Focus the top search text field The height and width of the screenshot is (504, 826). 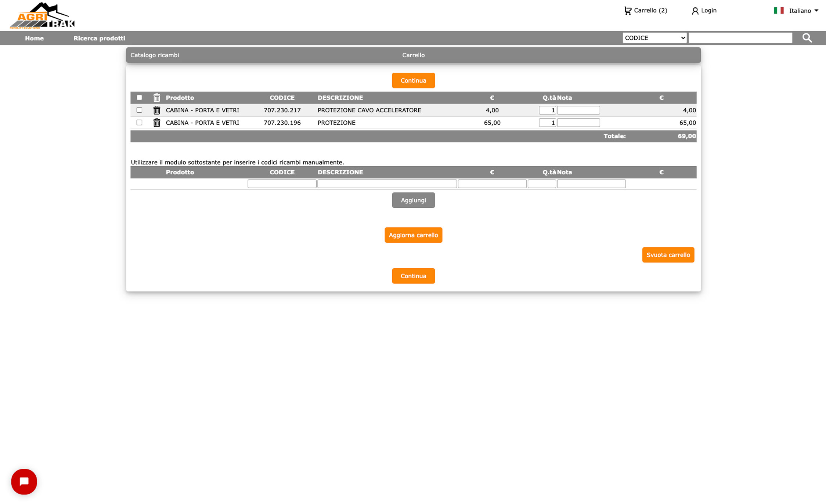pos(740,38)
